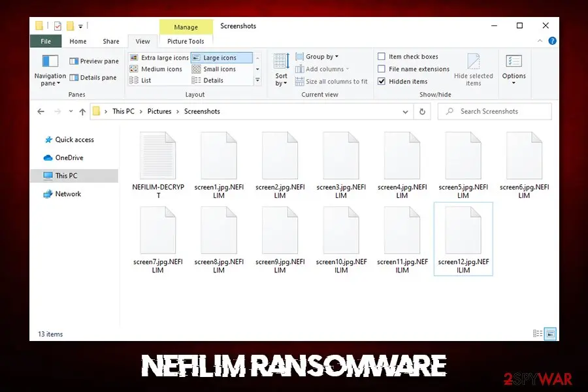Select the screen11.jpg.NEFILIM file
The image size is (588, 392).
click(402, 240)
